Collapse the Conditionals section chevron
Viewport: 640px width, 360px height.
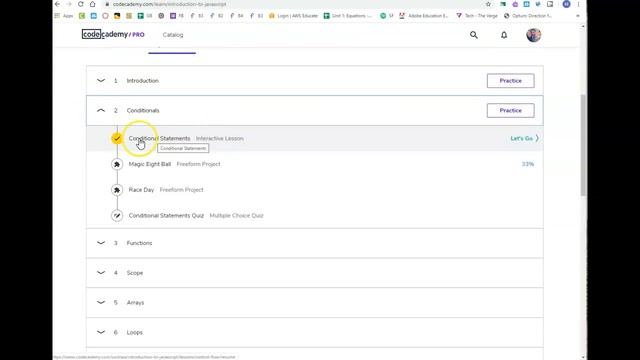click(x=101, y=111)
